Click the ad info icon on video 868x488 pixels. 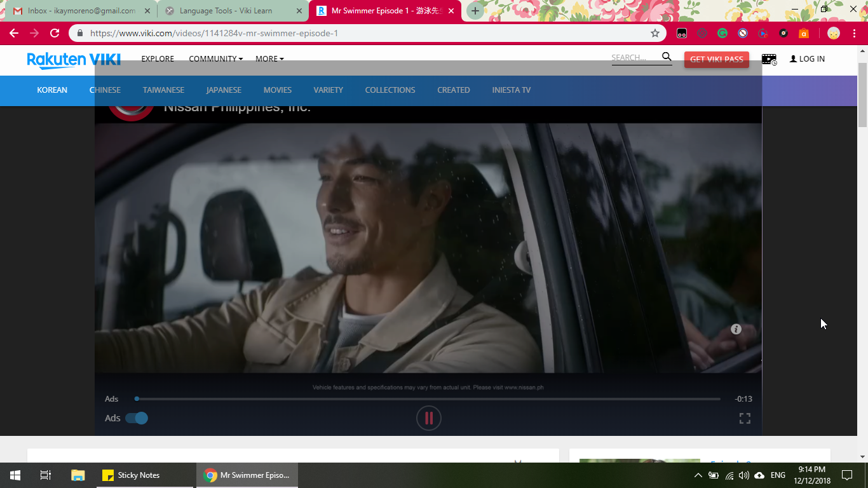[736, 329]
